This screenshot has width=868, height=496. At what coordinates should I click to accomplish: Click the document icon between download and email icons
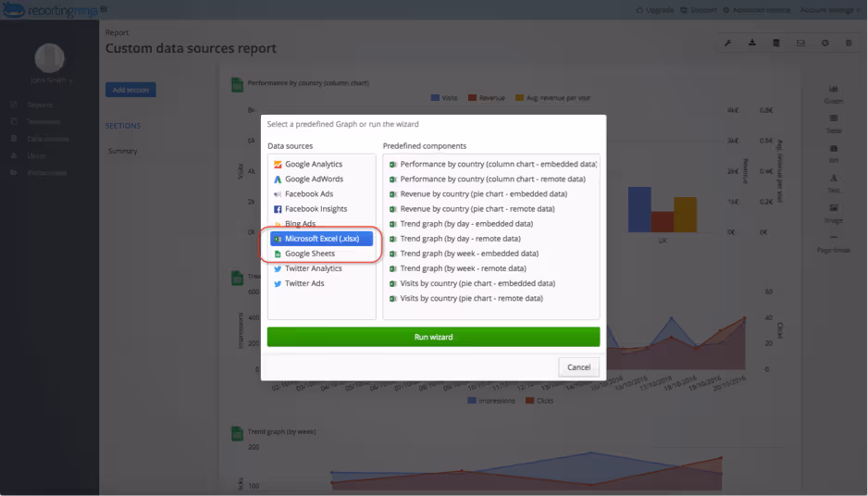(x=776, y=43)
